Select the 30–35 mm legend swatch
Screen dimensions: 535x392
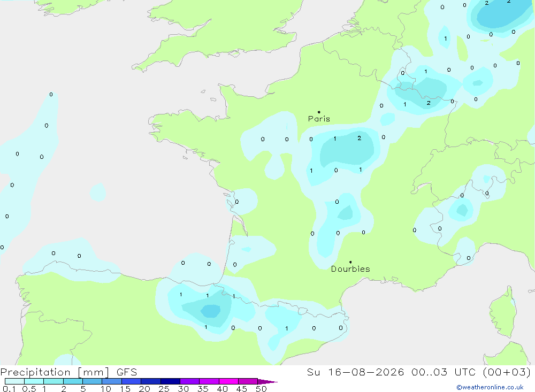pyautogui.click(x=190, y=381)
